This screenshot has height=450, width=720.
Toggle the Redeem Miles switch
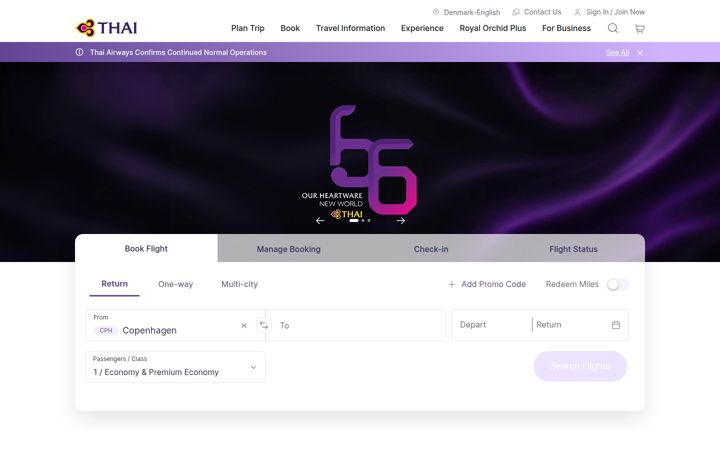pyautogui.click(x=618, y=285)
